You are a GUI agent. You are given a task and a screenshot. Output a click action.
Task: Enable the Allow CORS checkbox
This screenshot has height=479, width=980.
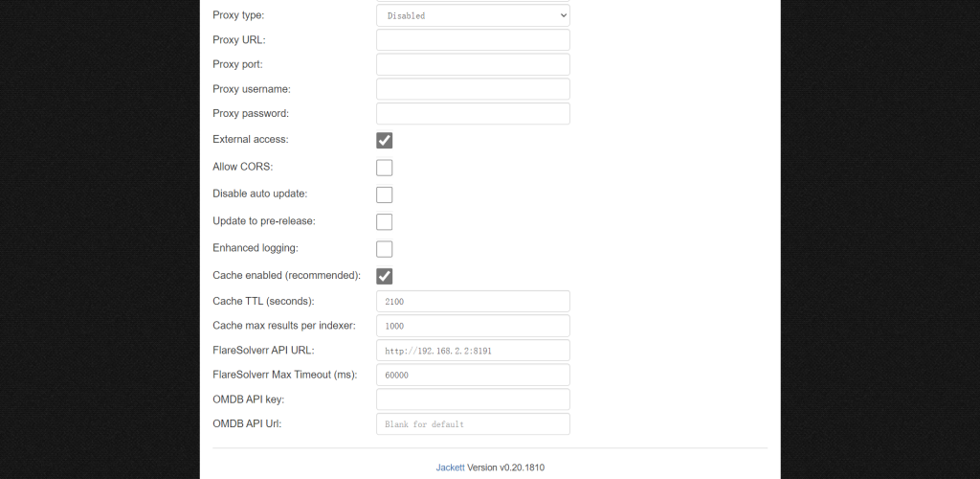[384, 168]
